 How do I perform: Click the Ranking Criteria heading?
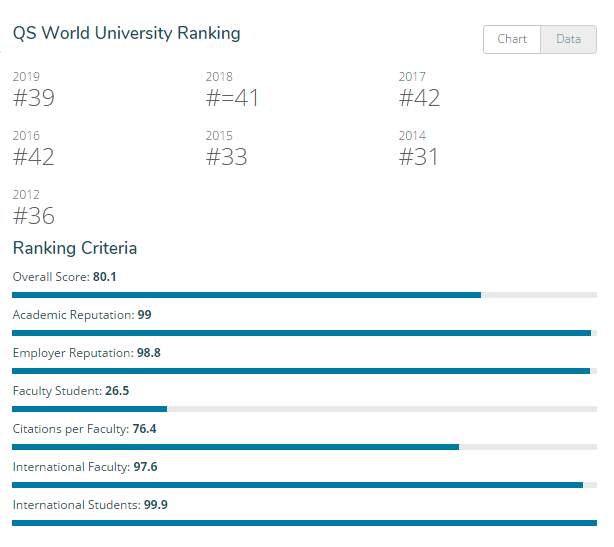pos(75,248)
